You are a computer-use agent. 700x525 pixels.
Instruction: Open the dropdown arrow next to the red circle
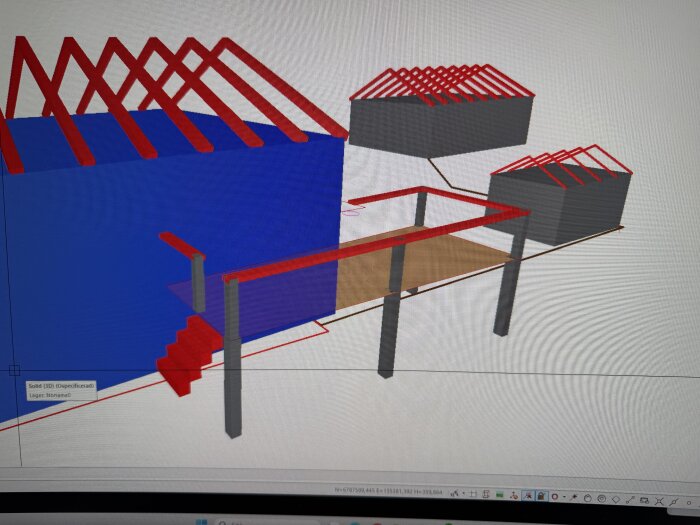(564, 497)
